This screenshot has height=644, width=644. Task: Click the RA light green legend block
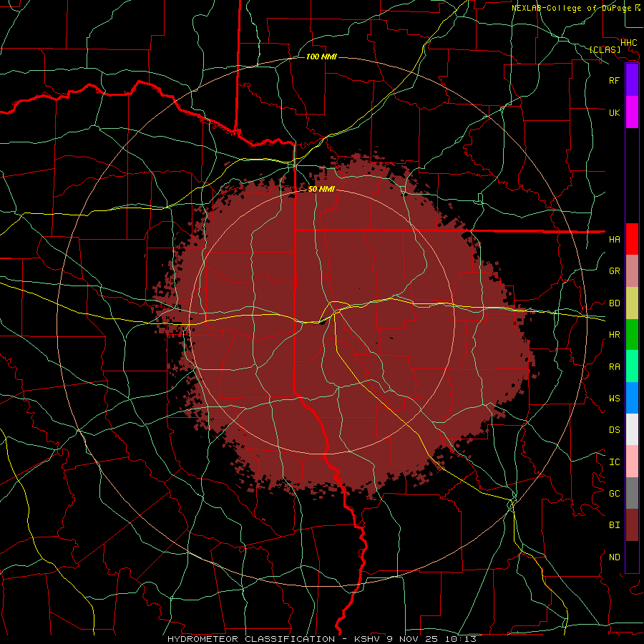(x=632, y=366)
